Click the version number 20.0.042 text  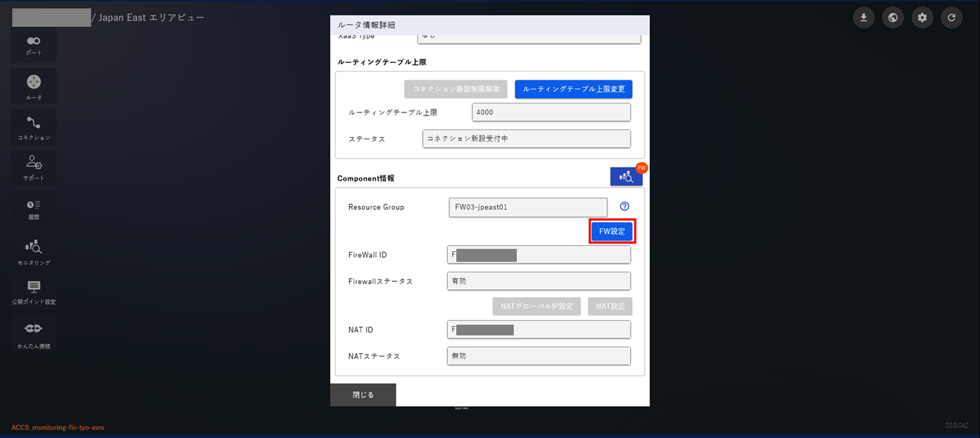[x=957, y=424]
